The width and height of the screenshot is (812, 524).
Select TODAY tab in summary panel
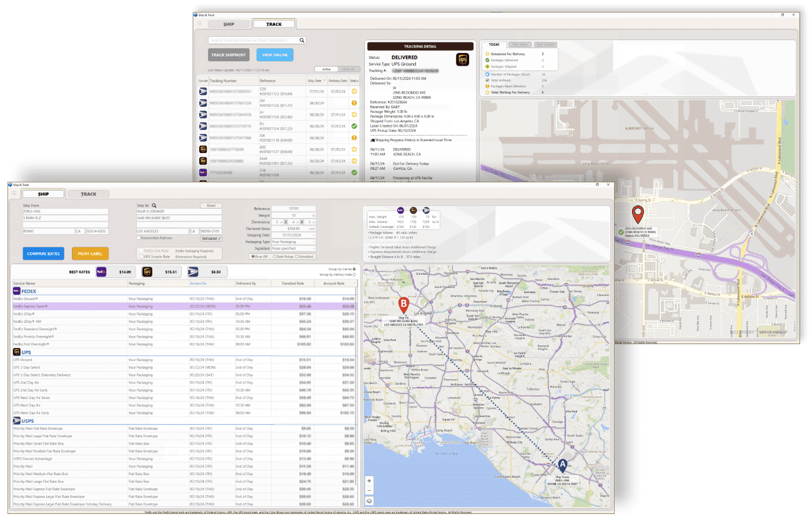tap(494, 44)
